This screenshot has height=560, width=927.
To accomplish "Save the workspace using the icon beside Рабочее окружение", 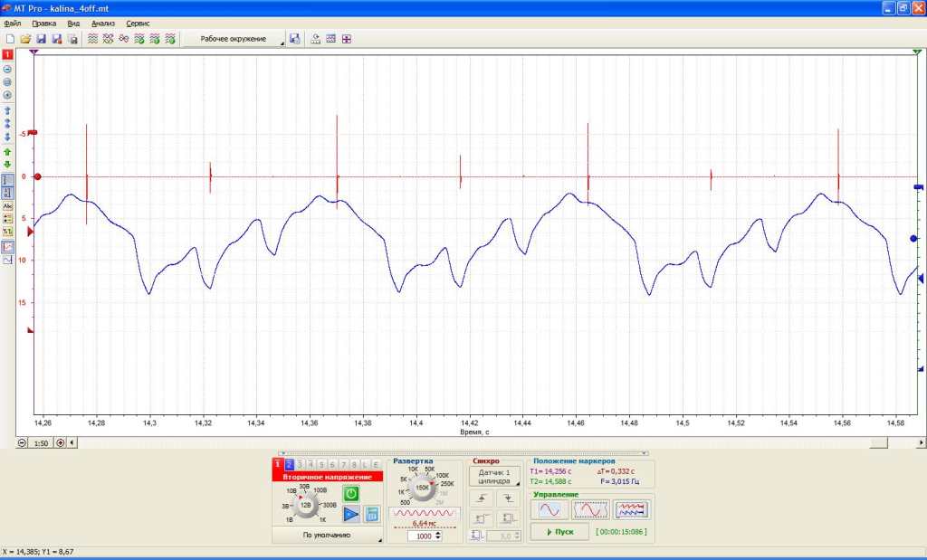I will 294,39.
